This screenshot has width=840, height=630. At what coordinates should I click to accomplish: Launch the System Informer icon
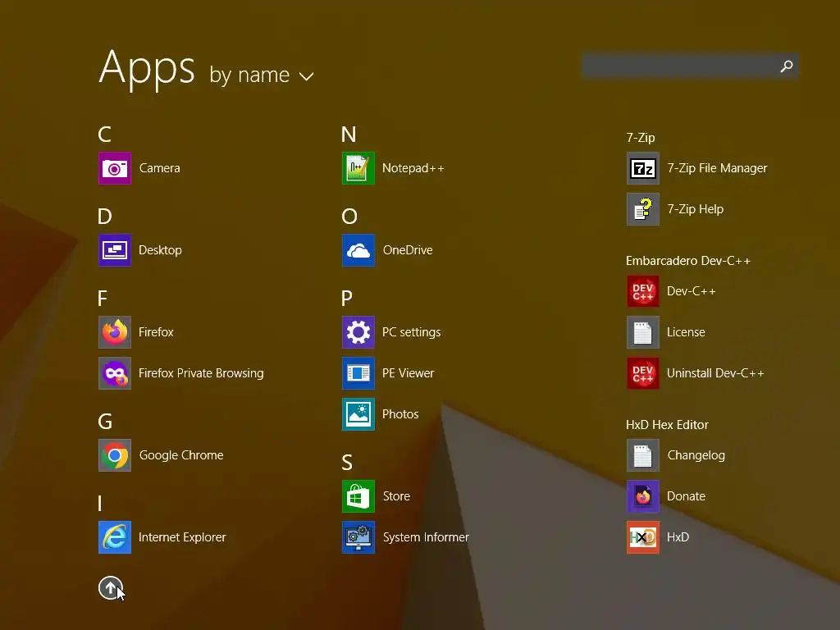(x=358, y=537)
